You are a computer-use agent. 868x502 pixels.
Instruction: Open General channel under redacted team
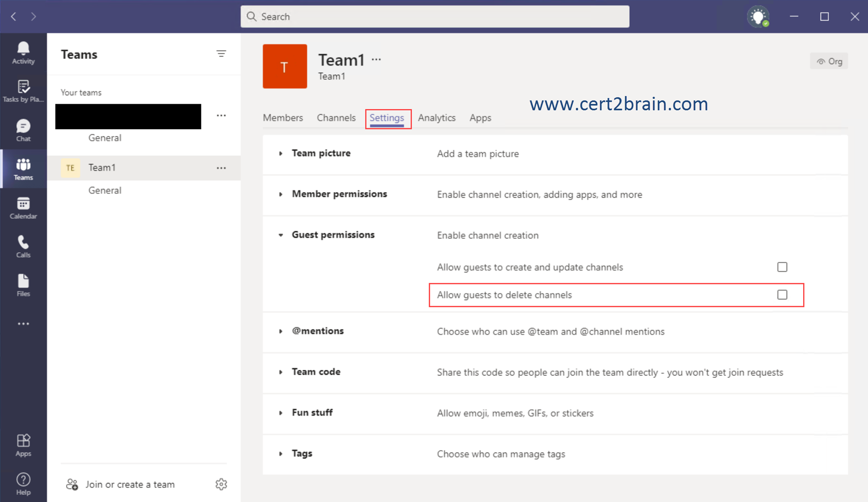[105, 138]
